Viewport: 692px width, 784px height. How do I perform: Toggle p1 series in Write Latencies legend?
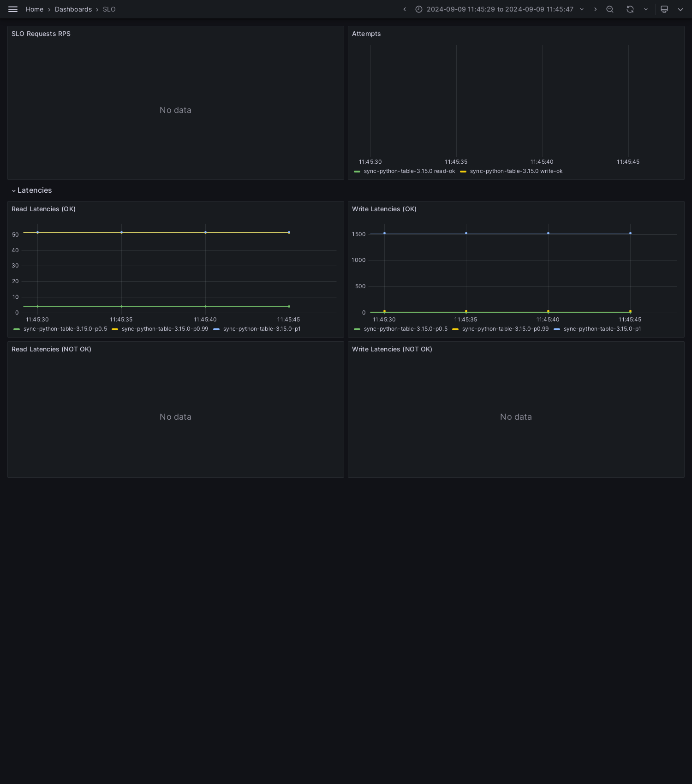coord(602,329)
